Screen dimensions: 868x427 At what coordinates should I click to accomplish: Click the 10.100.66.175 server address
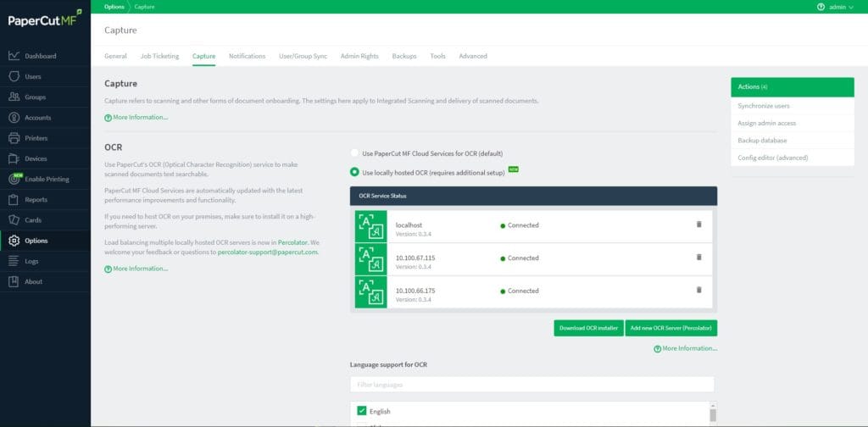coord(415,291)
